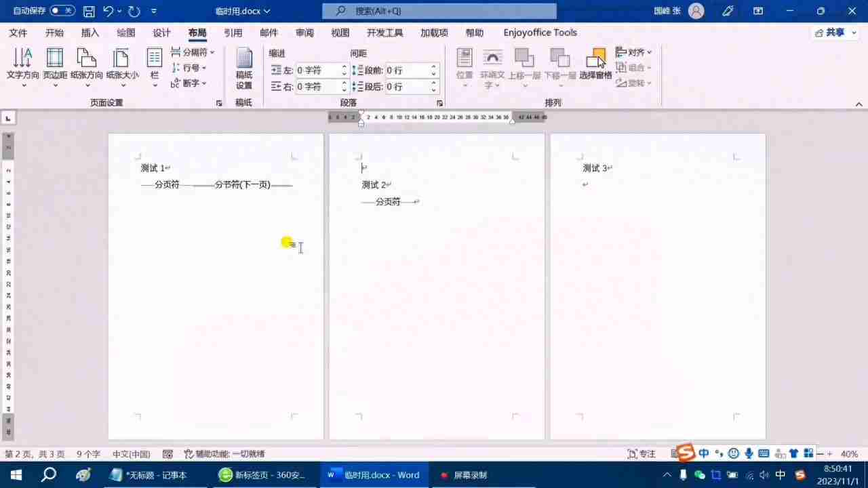
Task: Click 辅助功能 accessibility status
Action: [224, 454]
